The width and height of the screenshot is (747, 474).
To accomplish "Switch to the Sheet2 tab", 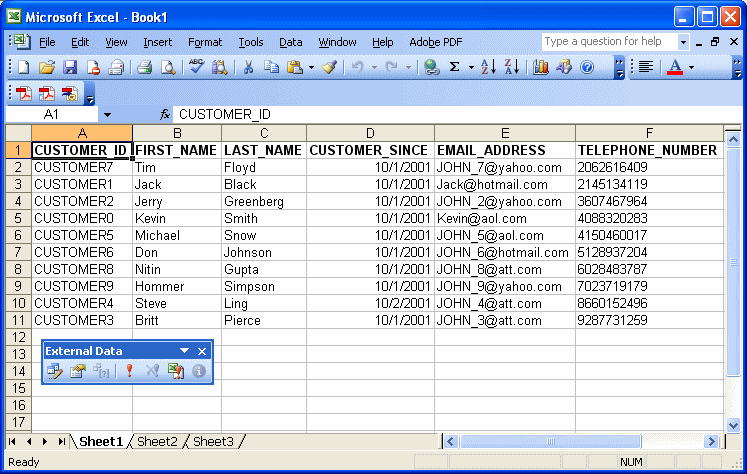I will 157,442.
